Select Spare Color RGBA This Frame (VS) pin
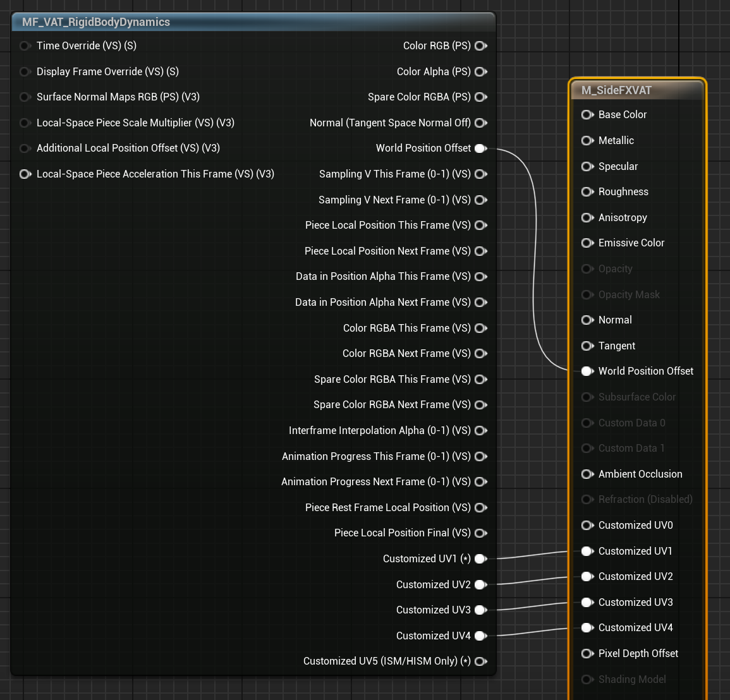Screen dimensions: 730x700 pos(481,379)
